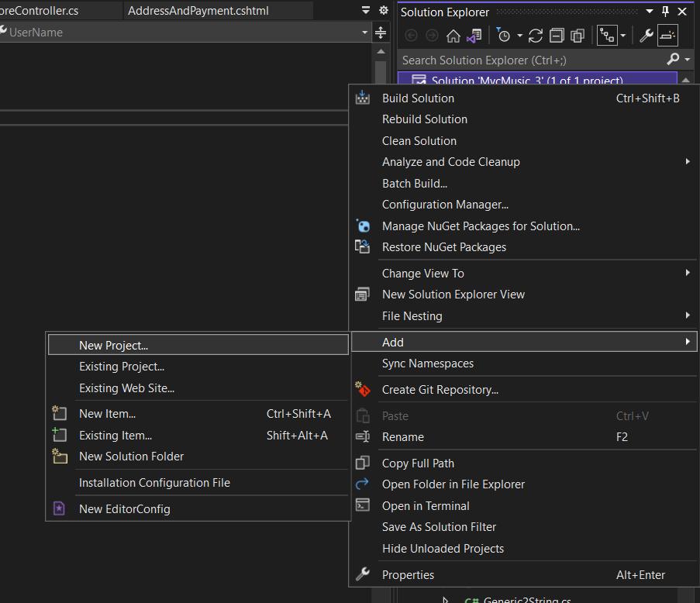Image resolution: width=700 pixels, height=603 pixels.
Task: Click Collapse All icon in Solution Explorer
Action: tap(557, 36)
